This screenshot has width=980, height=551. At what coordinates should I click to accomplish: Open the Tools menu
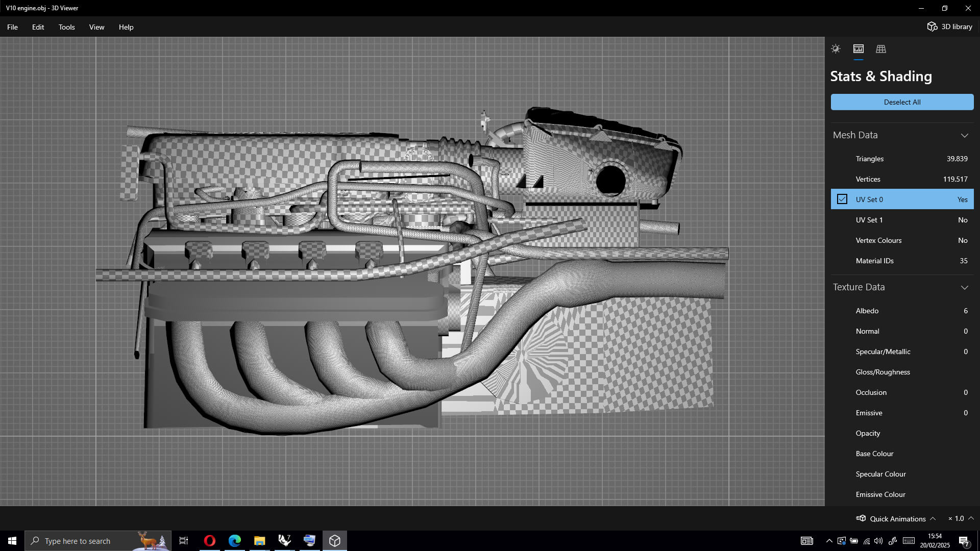click(x=66, y=27)
